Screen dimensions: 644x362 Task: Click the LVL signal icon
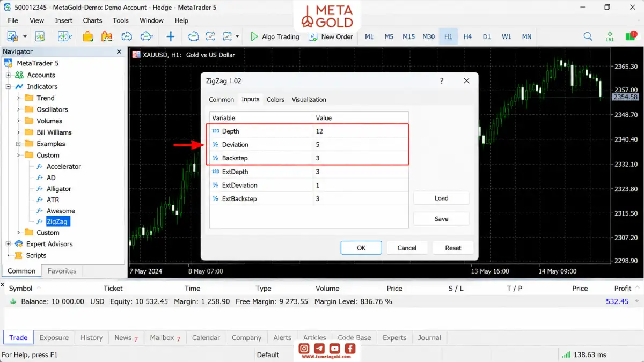point(610,36)
